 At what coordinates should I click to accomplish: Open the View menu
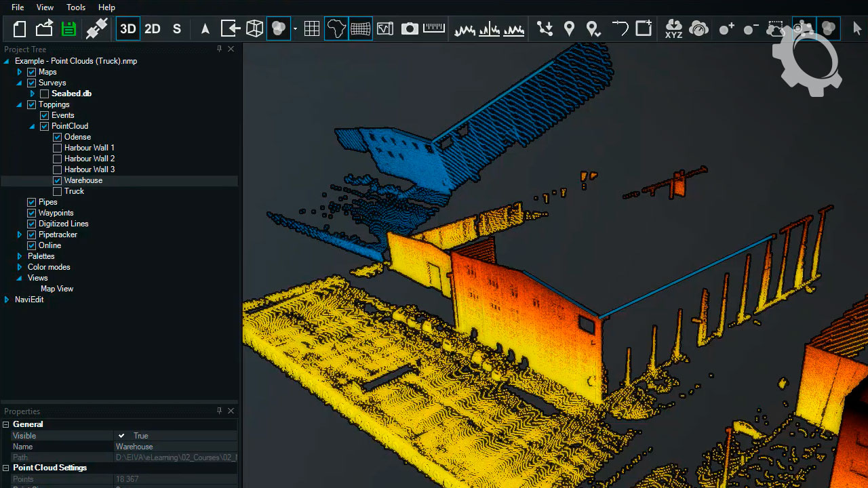click(x=45, y=7)
